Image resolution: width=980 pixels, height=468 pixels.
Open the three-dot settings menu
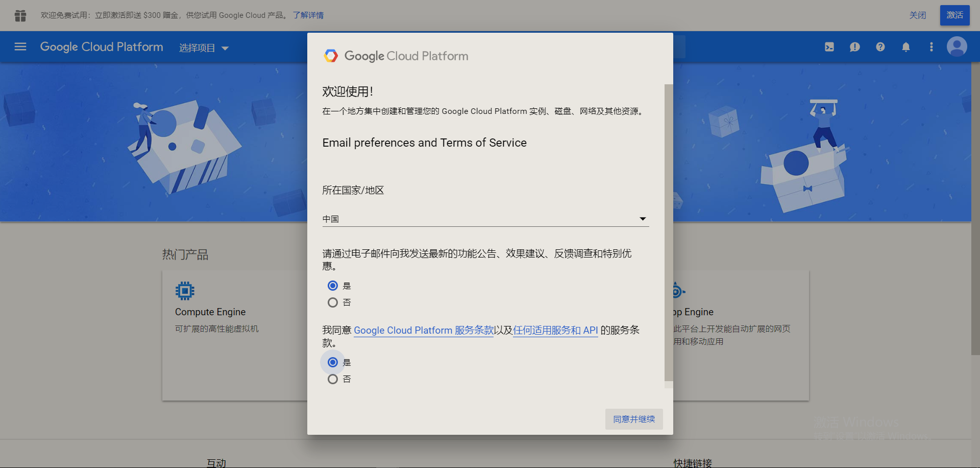coord(932,47)
